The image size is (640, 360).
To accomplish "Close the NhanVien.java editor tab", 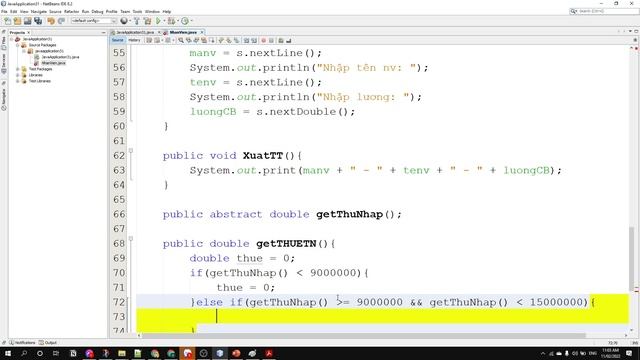I will click(x=202, y=32).
